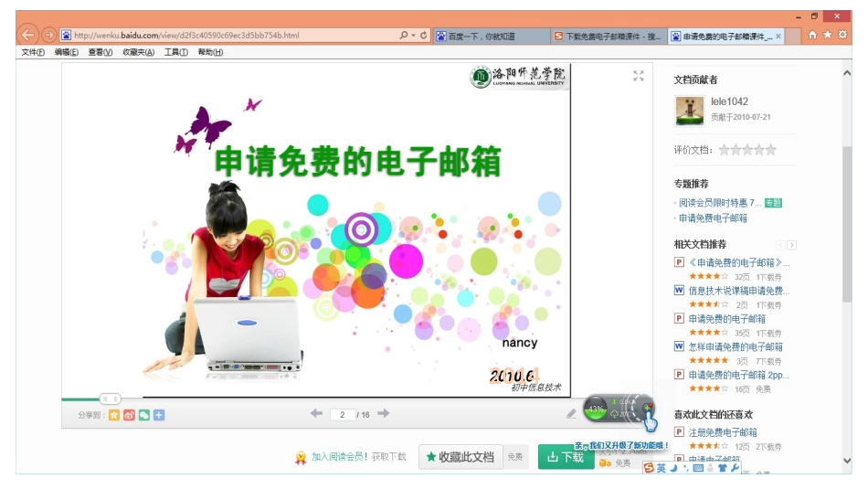This screenshot has height=489, width=868.
Task: Open 怎样申请免费的电子邮箱 document
Action: pos(736,346)
